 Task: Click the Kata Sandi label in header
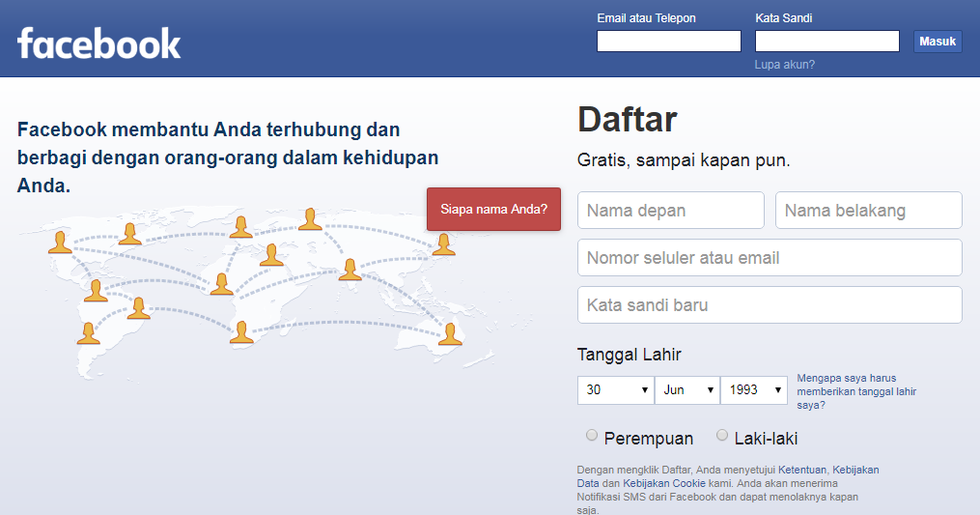point(784,18)
